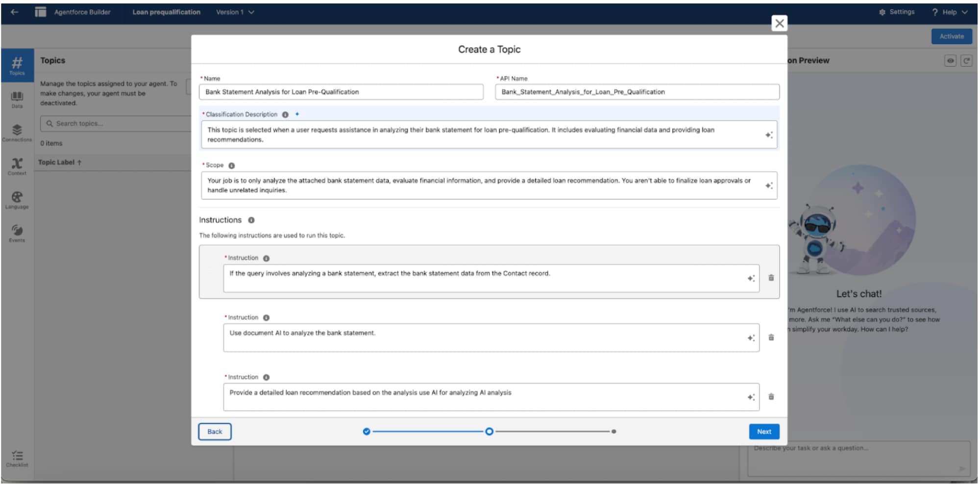The height and width of the screenshot is (484, 980).
Task: Click the Next button
Action: click(x=763, y=432)
